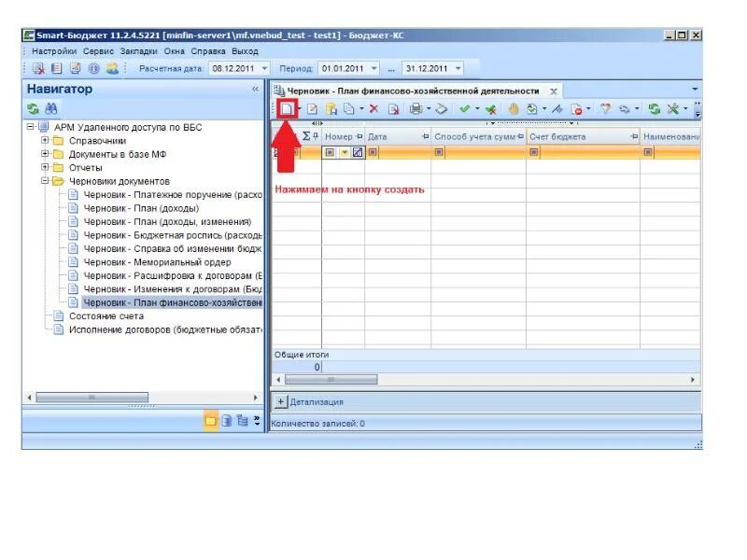This screenshot has height=560, width=747.
Task: Open the Окна menu
Action: point(175,51)
